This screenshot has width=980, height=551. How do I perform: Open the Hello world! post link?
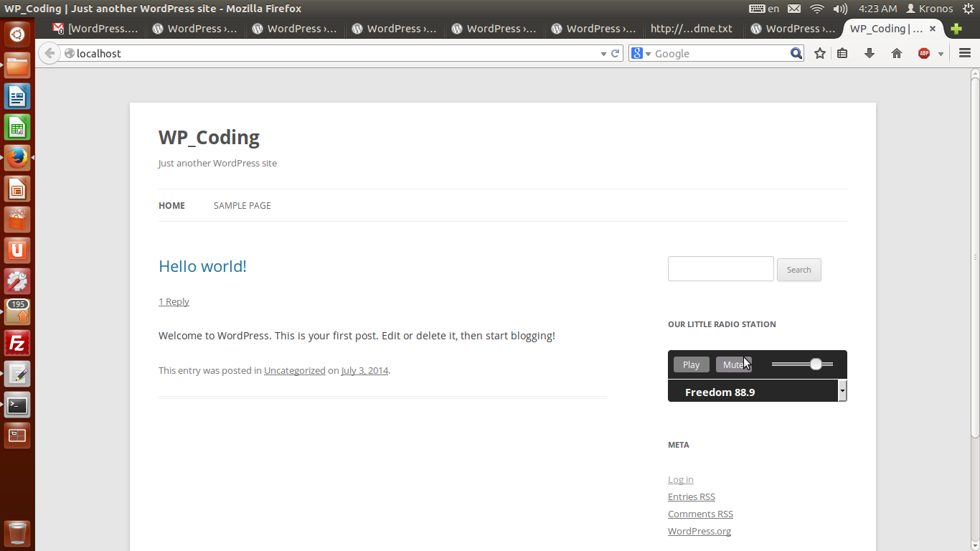(x=202, y=266)
